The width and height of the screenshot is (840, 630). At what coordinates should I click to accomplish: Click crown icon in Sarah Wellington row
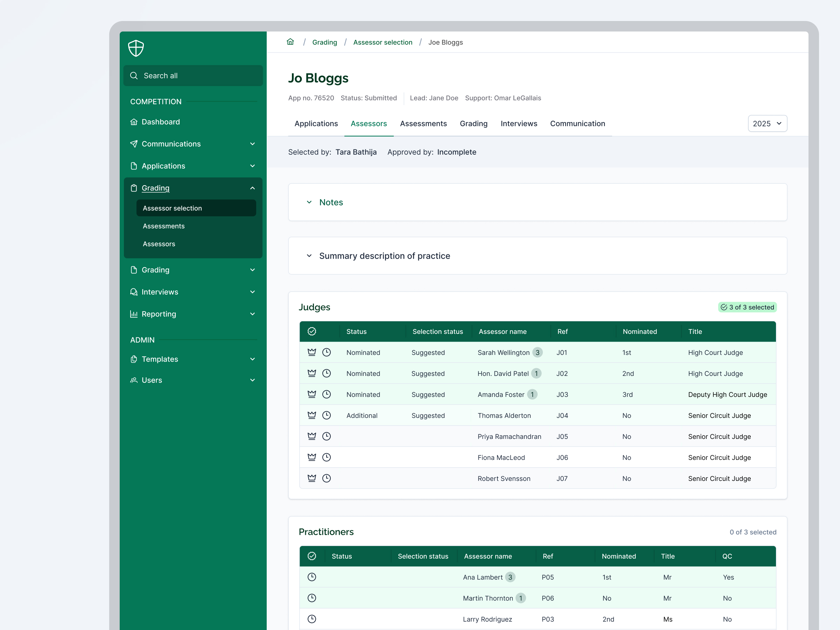(x=312, y=352)
